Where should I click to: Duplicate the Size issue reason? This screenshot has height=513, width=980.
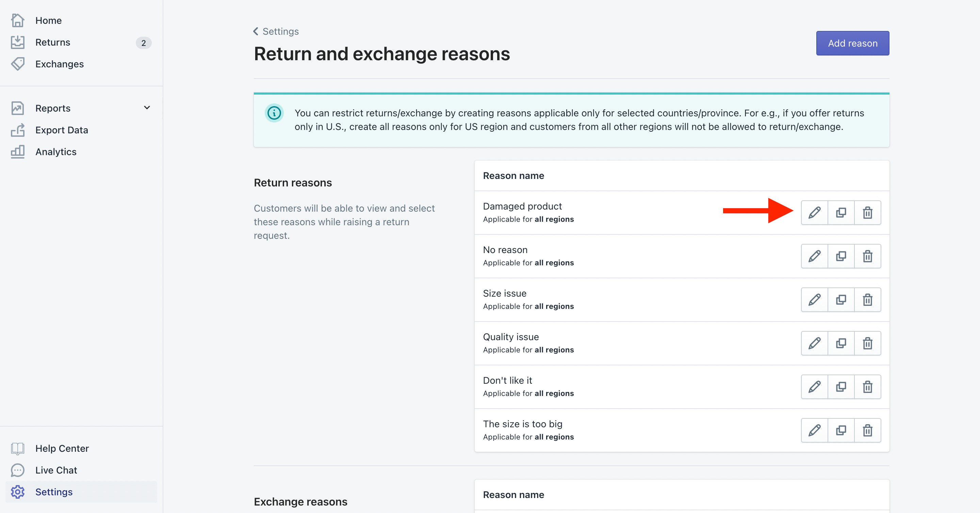(841, 300)
